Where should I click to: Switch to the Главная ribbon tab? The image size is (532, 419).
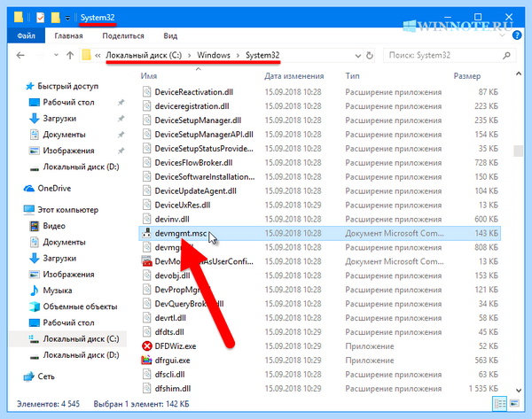click(x=68, y=35)
